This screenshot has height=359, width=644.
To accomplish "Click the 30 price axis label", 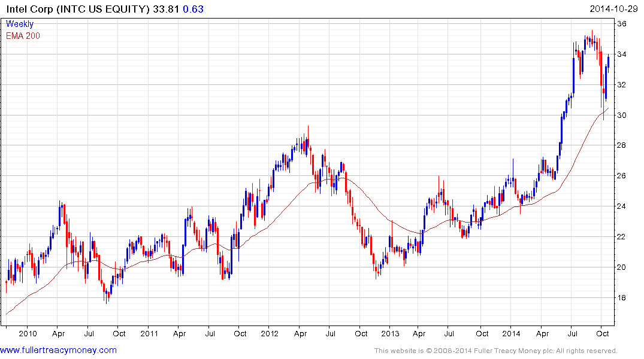I will click(x=622, y=115).
